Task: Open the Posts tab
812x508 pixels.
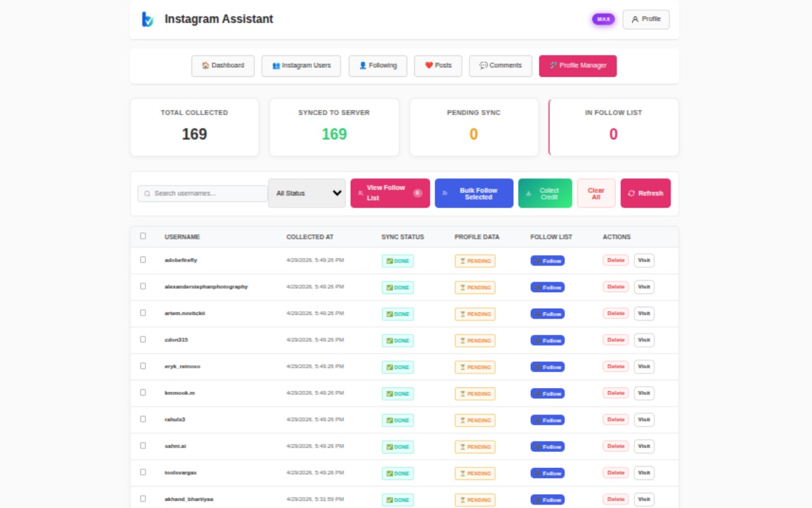Action: coord(438,66)
